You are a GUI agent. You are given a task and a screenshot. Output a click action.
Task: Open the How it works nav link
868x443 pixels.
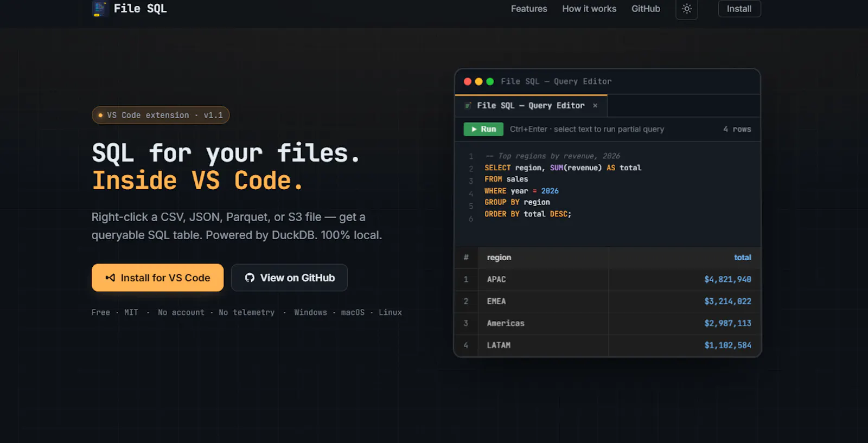(589, 9)
